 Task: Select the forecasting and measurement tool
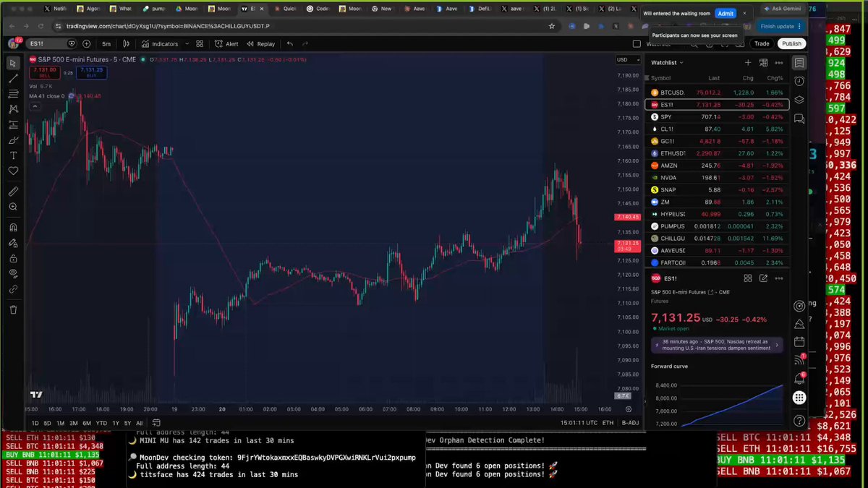pyautogui.click(x=13, y=125)
